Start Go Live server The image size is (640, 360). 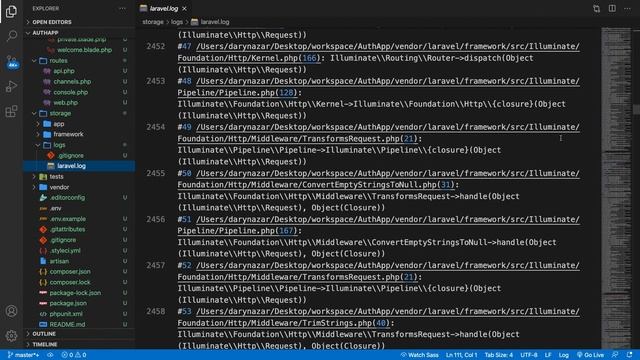pos(590,355)
